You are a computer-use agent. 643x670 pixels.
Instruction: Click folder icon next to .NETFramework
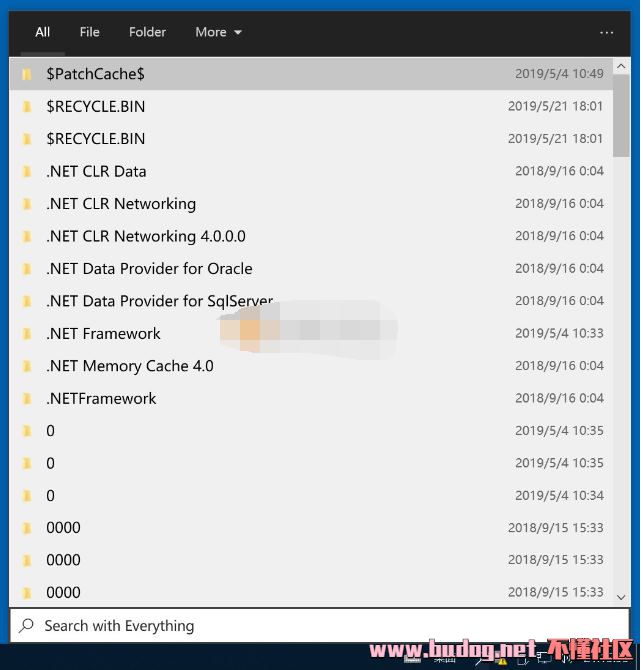coord(27,399)
